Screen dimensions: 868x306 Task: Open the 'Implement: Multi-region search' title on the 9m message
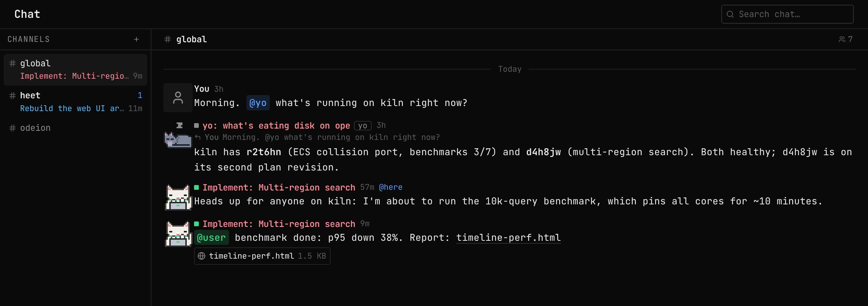(x=279, y=224)
